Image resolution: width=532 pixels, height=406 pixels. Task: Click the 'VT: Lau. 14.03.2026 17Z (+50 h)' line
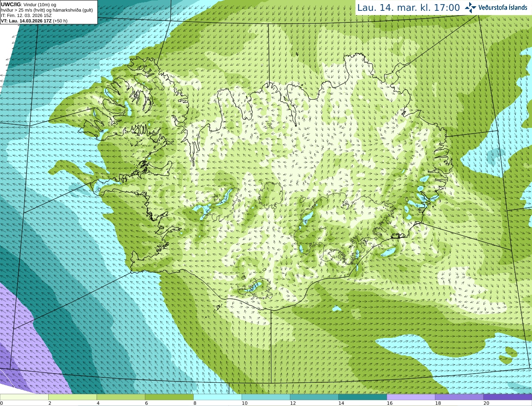click(x=34, y=21)
